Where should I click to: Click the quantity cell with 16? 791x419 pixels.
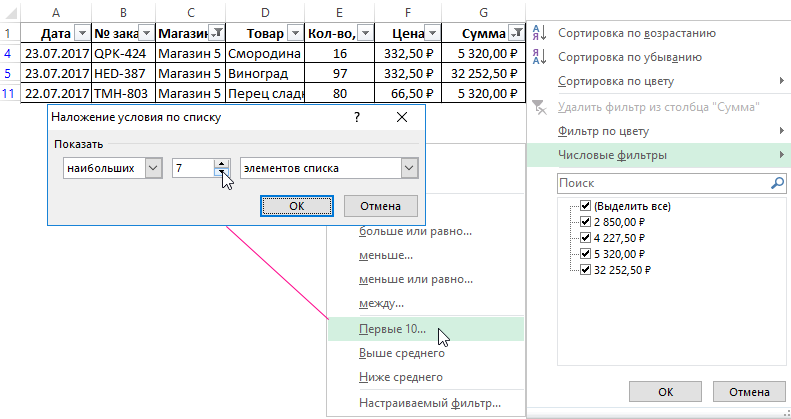340,53
